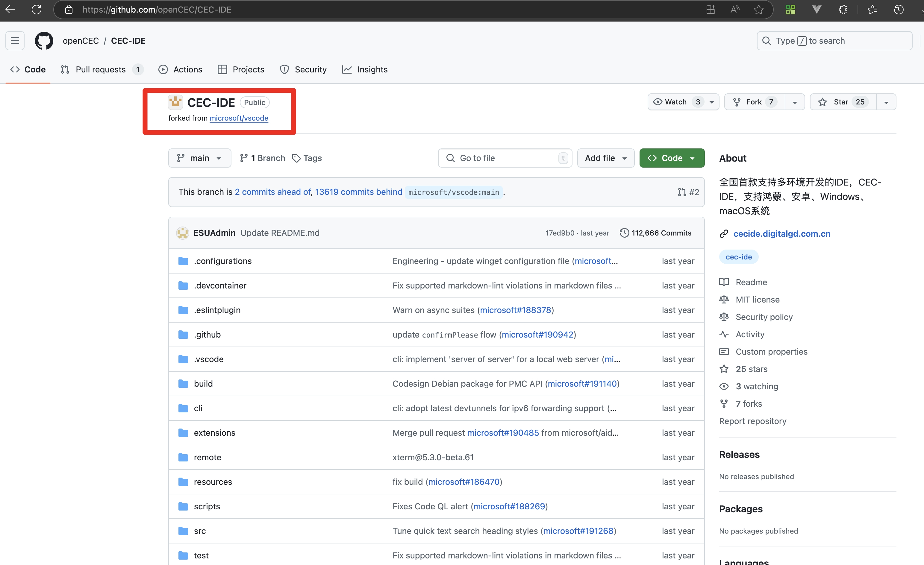The height and width of the screenshot is (565, 924).
Task: Open the 1 Branch link
Action: coord(263,158)
